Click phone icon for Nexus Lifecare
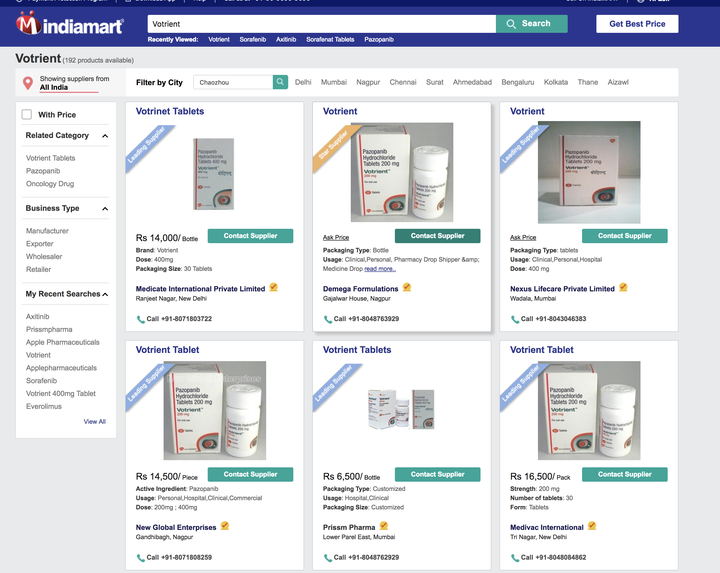Screen dimensions: 720x573 click(515, 319)
